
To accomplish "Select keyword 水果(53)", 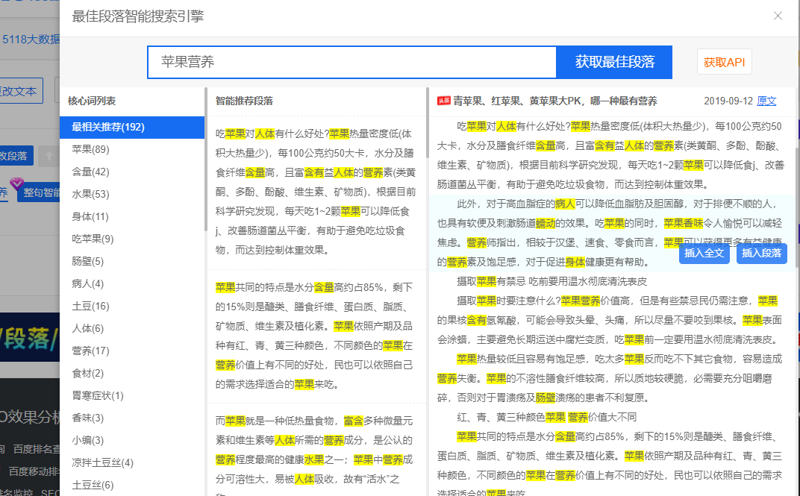I will tap(91, 194).
